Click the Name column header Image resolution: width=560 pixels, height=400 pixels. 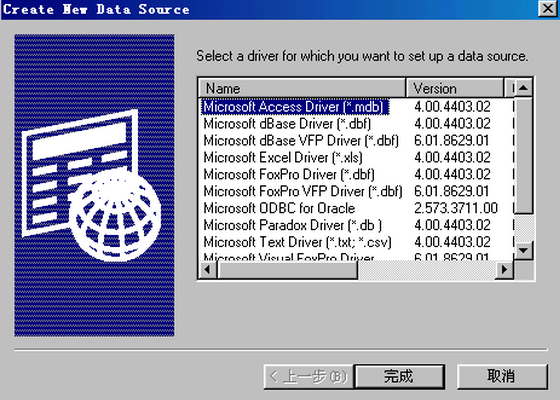click(302, 88)
